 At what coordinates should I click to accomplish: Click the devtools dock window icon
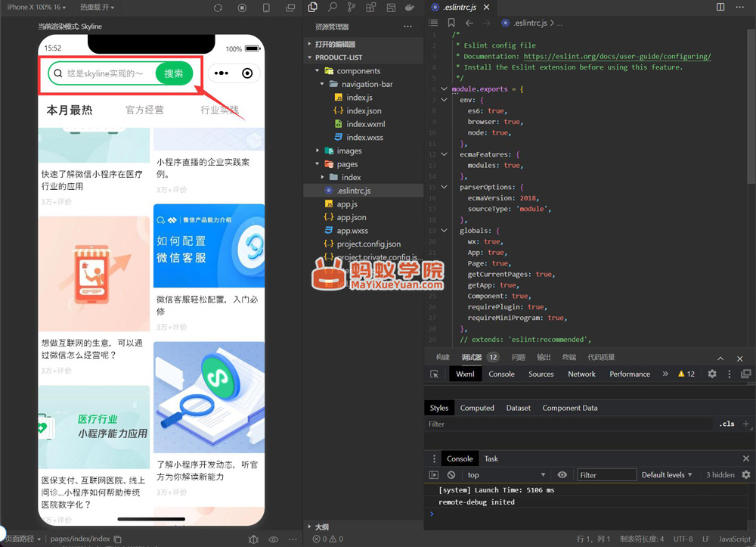(x=746, y=374)
